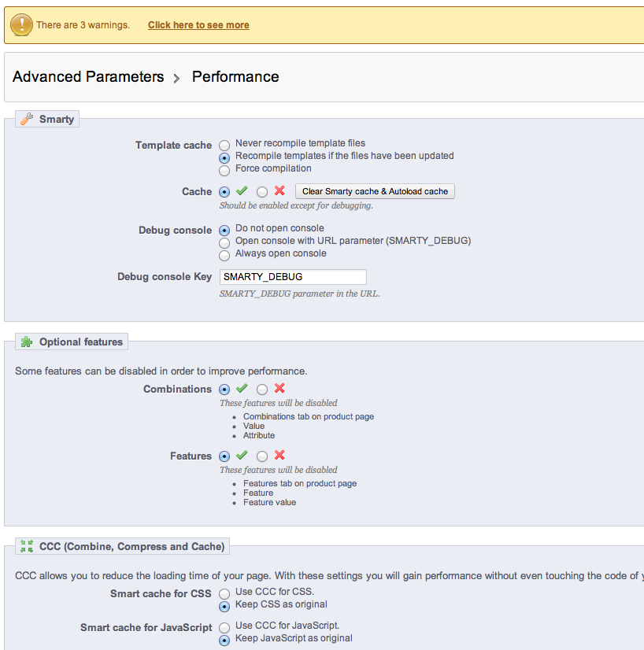Click the 'Feature value' list item
The width and height of the screenshot is (644, 650).
(x=269, y=502)
